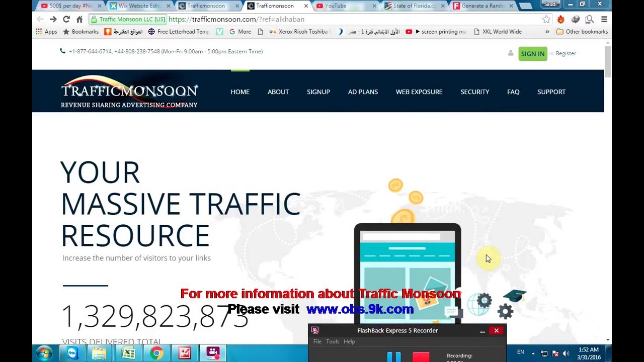
Task: Click the TrafficMonsoon logo
Action: 129,92
